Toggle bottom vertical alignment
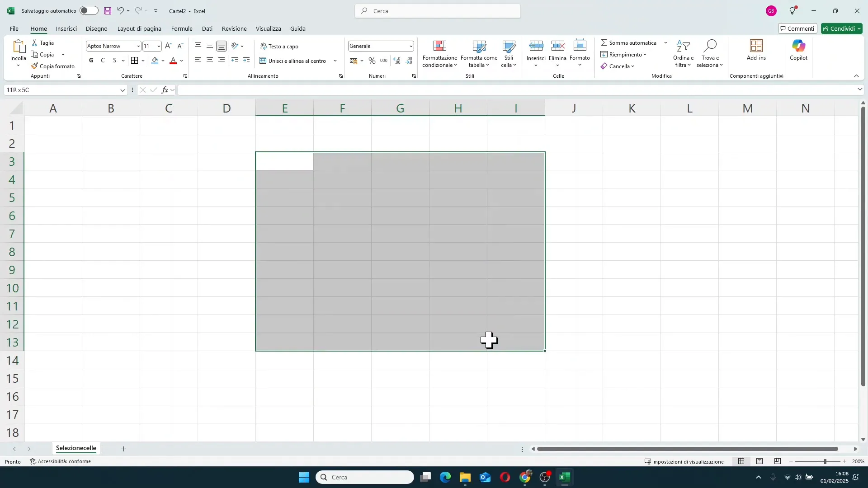 click(222, 46)
